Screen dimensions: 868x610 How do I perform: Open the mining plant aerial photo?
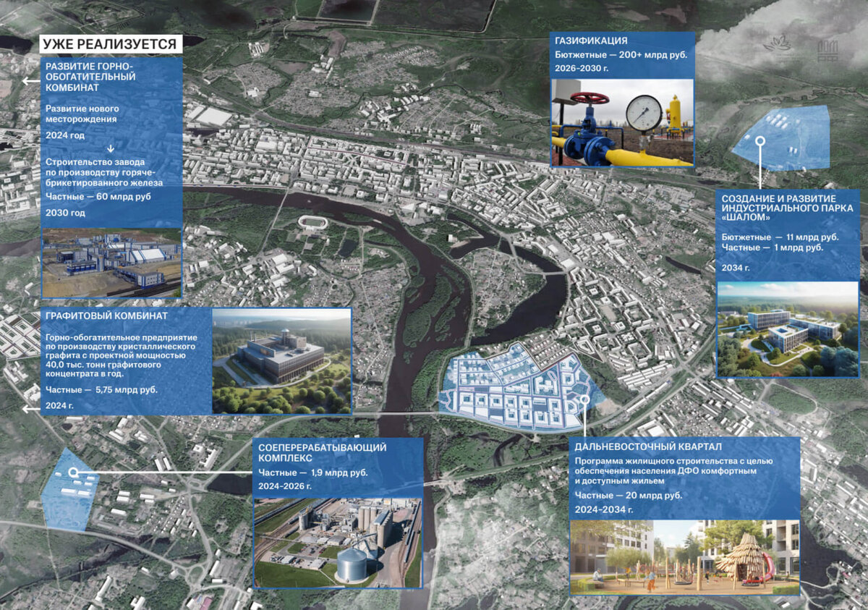111,263
